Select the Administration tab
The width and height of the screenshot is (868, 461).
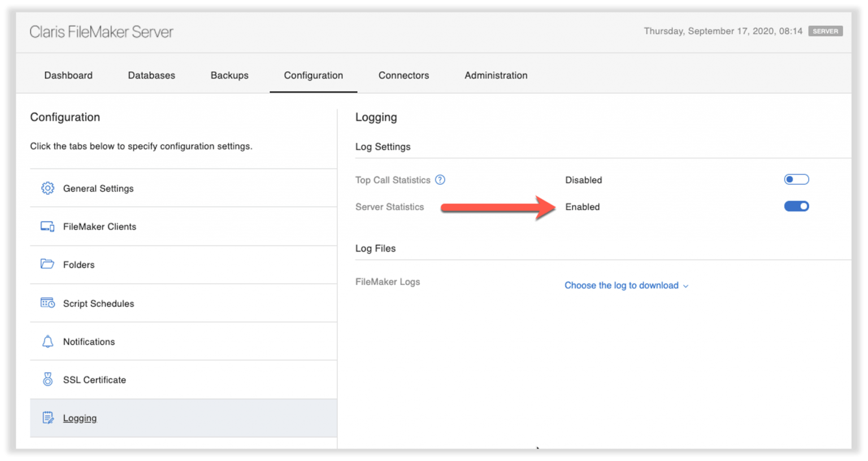click(x=496, y=75)
